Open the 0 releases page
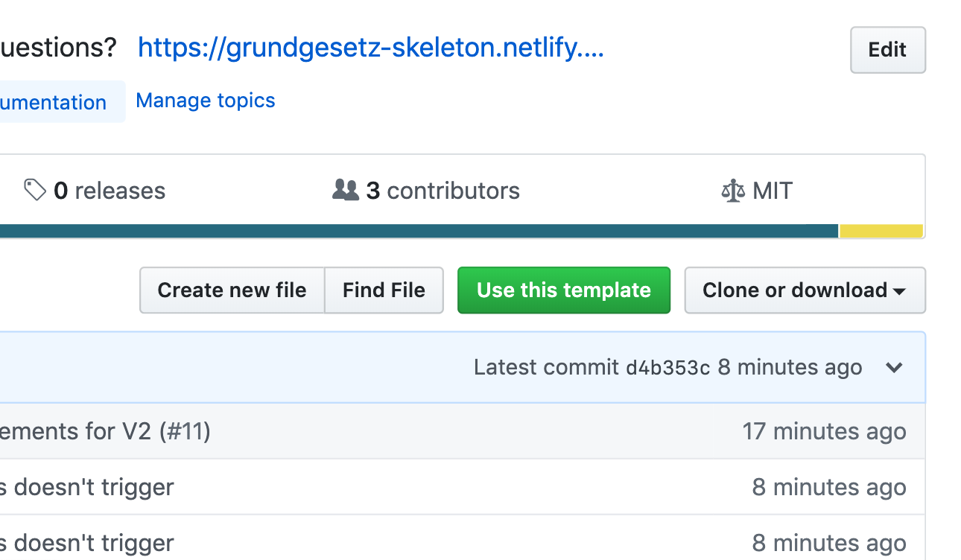The height and width of the screenshot is (560, 961). pos(110,191)
